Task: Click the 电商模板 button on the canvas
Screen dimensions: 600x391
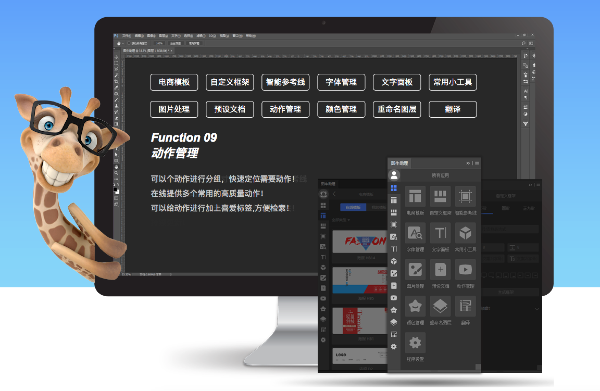Action: point(174,82)
